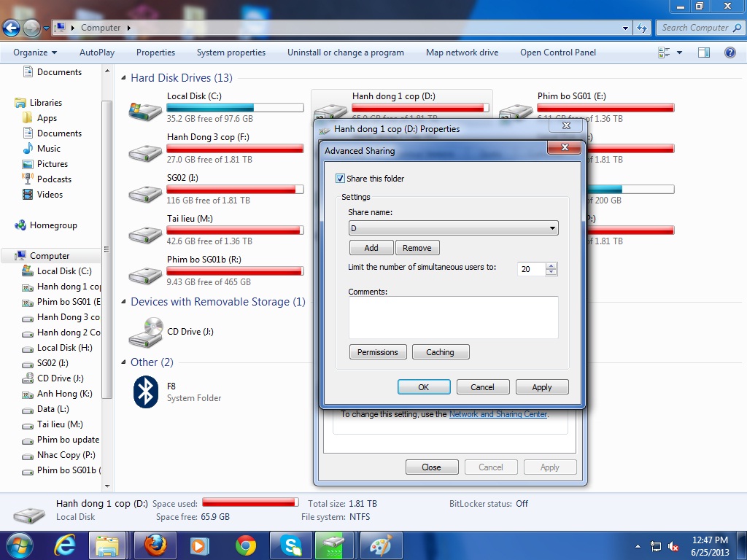Open Google Chrome from taskbar
Screen dimensions: 747x560
(245, 545)
